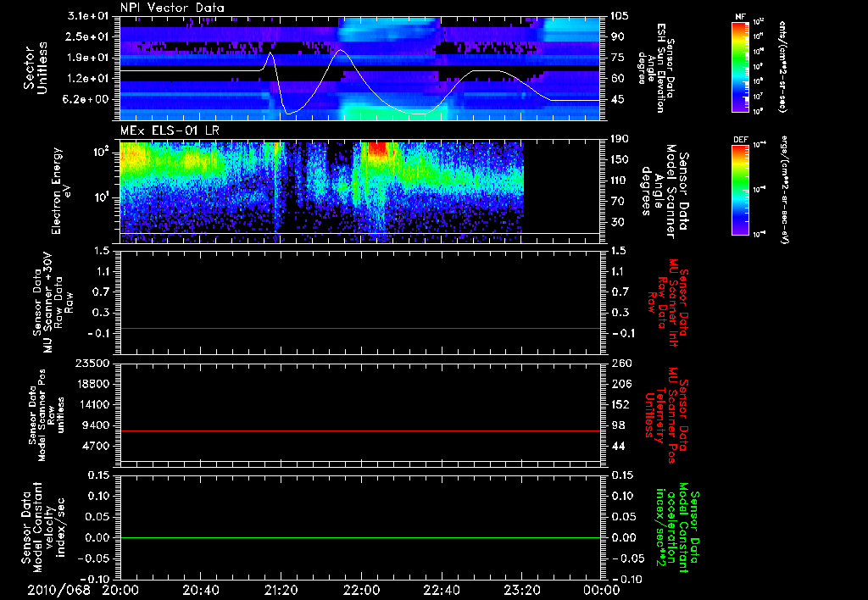Click the red line in MU Scanner +30V plot

tap(359, 328)
